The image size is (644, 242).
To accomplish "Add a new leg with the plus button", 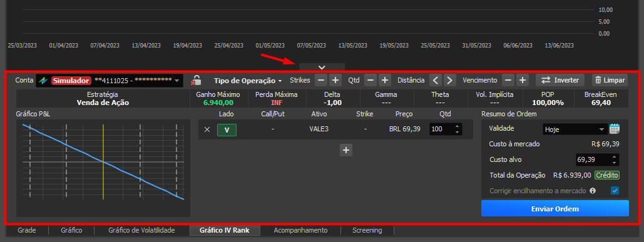I will coord(346,151).
